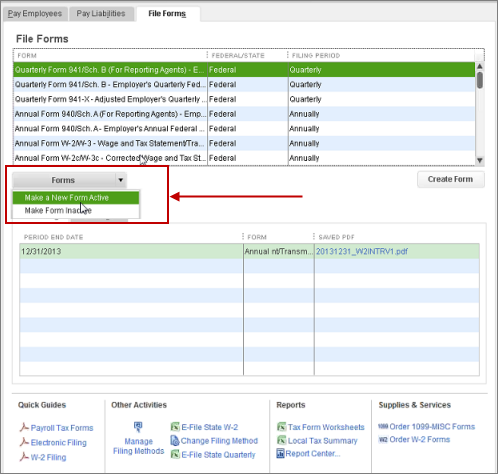Open the Report Center link

[x=313, y=454]
